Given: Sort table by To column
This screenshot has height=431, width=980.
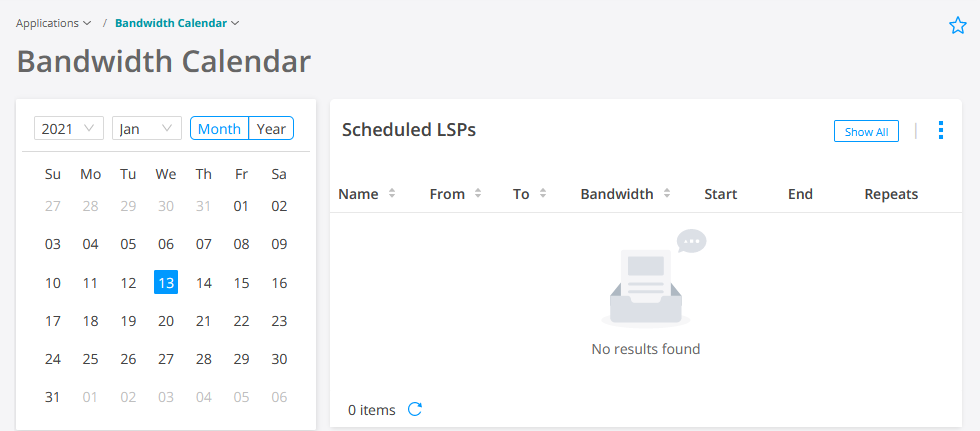Looking at the screenshot, I should 543,194.
